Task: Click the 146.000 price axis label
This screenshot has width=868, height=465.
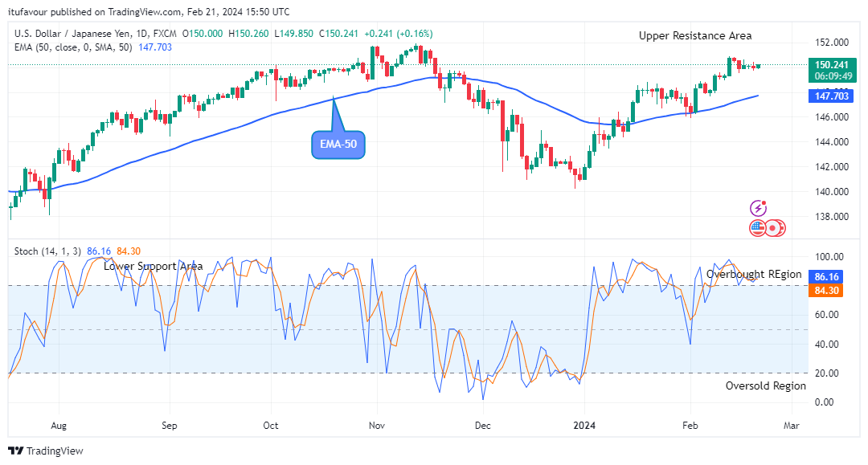Action: click(832, 117)
